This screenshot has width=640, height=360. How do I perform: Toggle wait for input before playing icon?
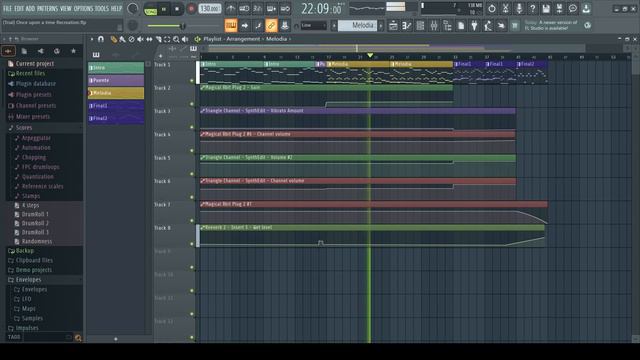point(244,9)
